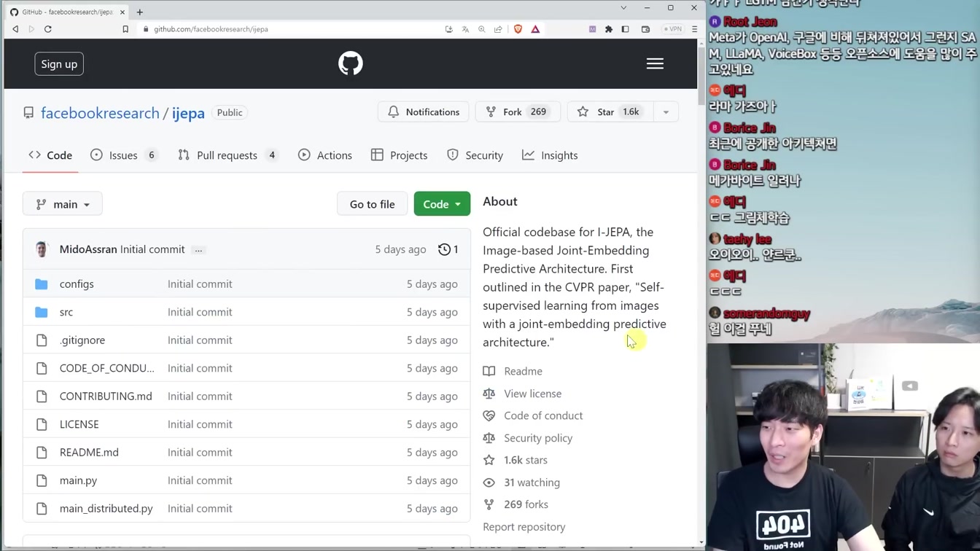Click the file icon beside main.py

(x=42, y=481)
